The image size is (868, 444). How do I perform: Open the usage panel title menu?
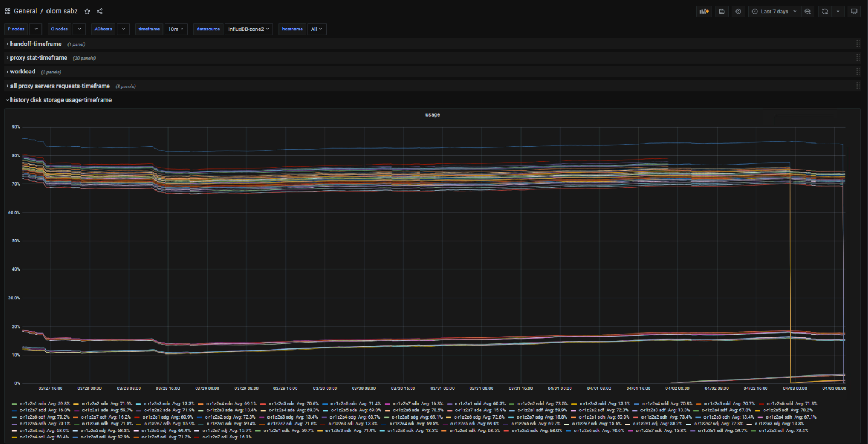[433, 115]
